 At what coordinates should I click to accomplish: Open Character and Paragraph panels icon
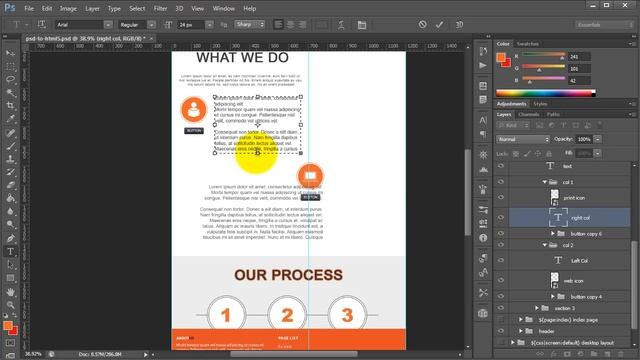pyautogui.click(x=362, y=25)
